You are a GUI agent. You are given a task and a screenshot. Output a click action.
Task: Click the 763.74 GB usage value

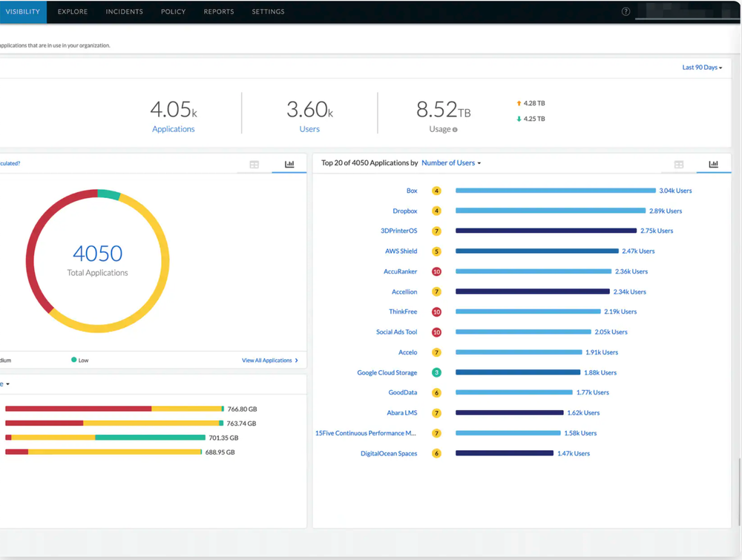(x=241, y=424)
